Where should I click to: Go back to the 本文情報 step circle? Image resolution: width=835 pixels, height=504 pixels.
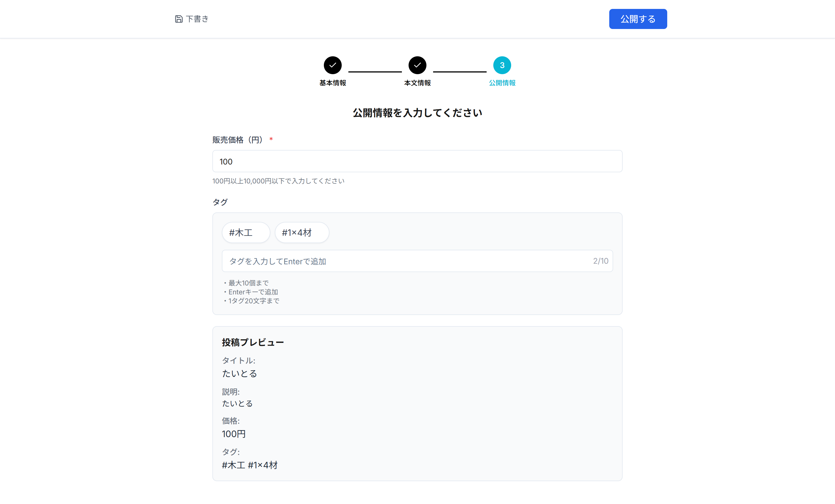point(417,65)
